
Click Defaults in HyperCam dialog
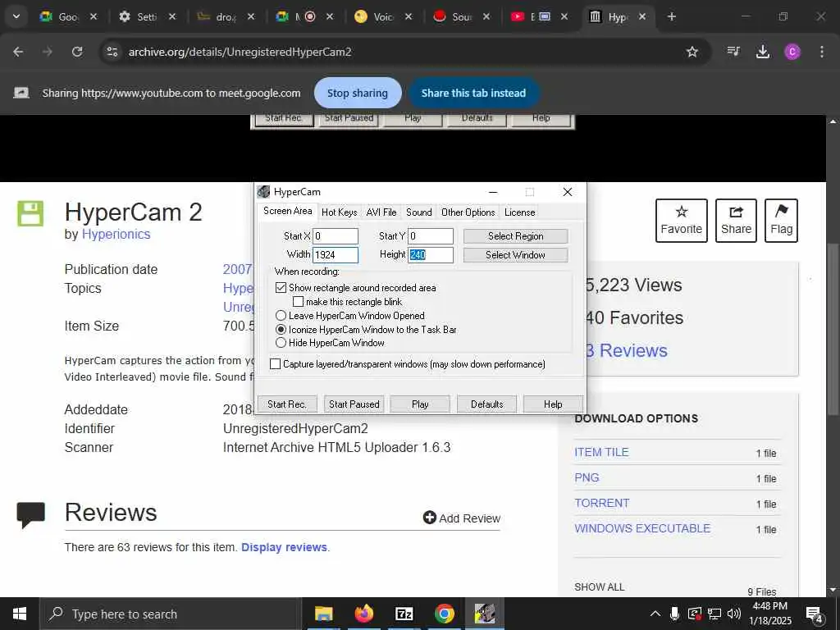point(486,404)
